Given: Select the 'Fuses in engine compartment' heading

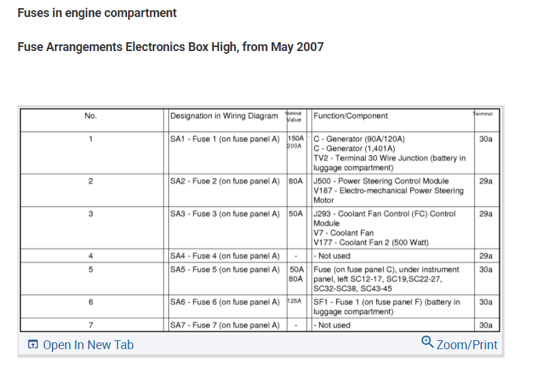Looking at the screenshot, I should coord(97,13).
